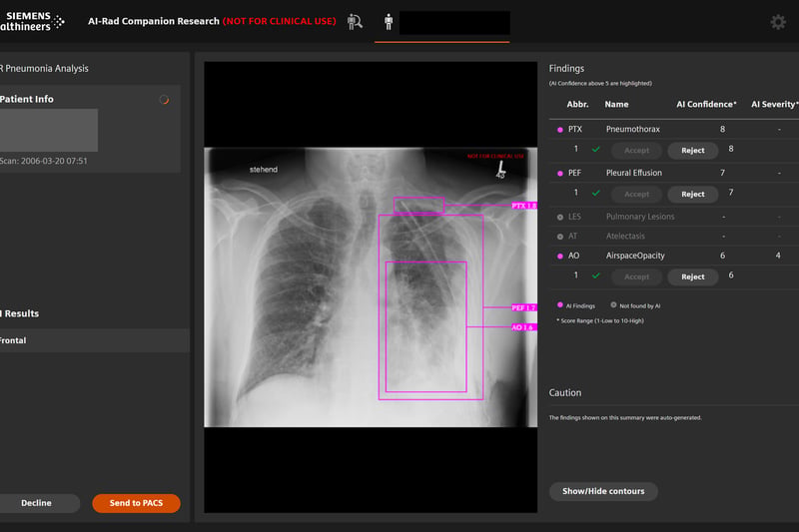Viewport: 799px width, 532px height.
Task: Open the patient search icon
Action: coord(355,22)
